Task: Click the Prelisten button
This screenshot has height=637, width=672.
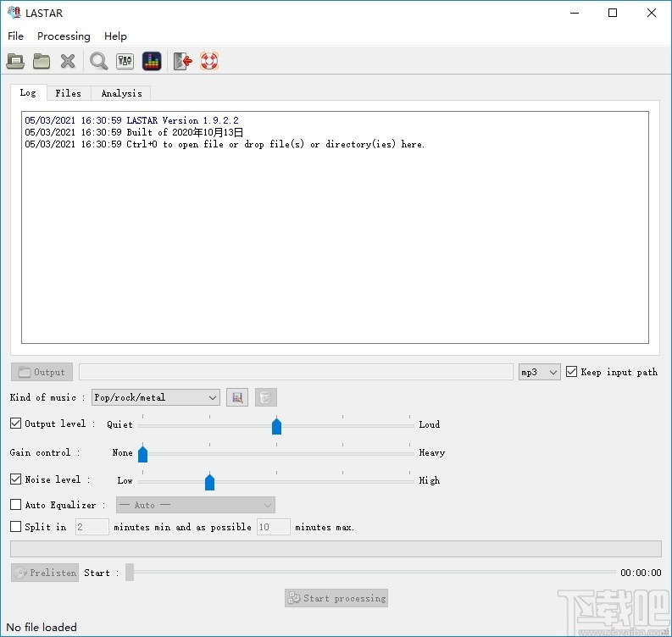Action: point(45,573)
